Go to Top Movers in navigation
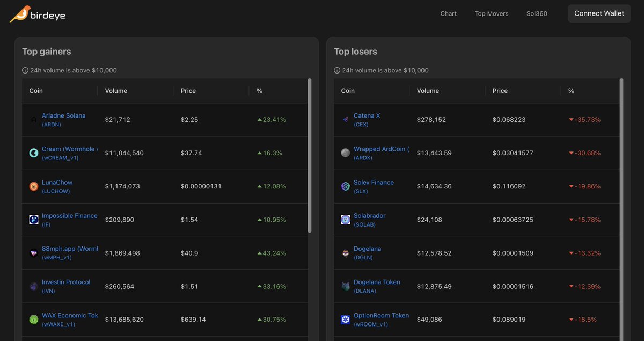The width and height of the screenshot is (644, 341). click(492, 13)
